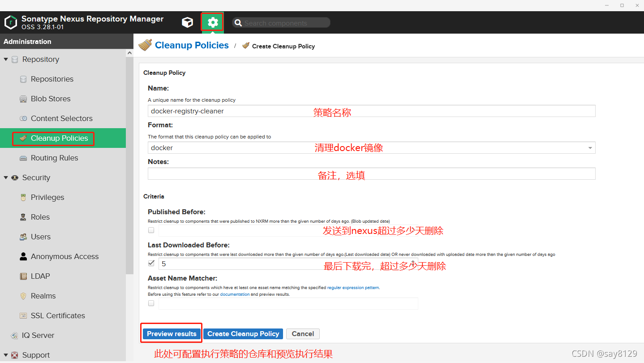The image size is (644, 363).
Task: Open the Browse cube icon in top bar
Action: tap(188, 22)
